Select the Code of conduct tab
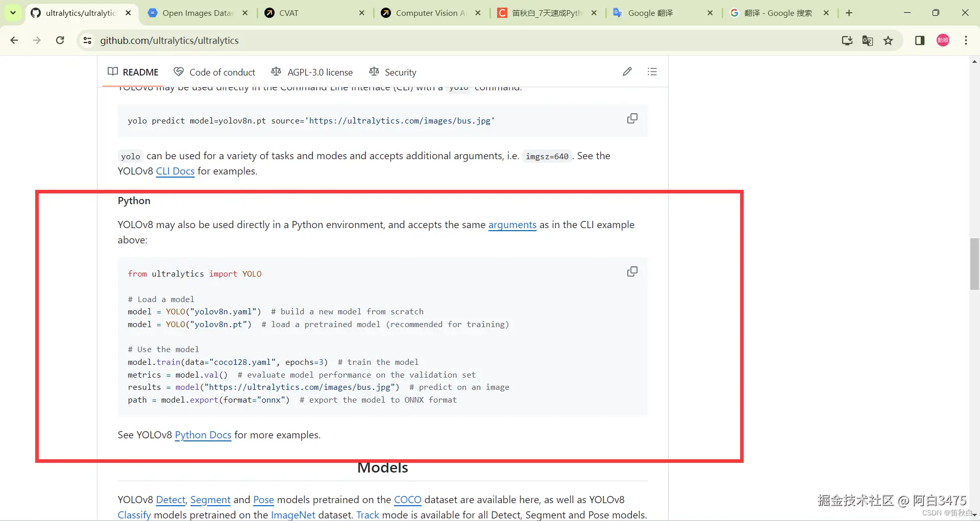 coord(214,72)
